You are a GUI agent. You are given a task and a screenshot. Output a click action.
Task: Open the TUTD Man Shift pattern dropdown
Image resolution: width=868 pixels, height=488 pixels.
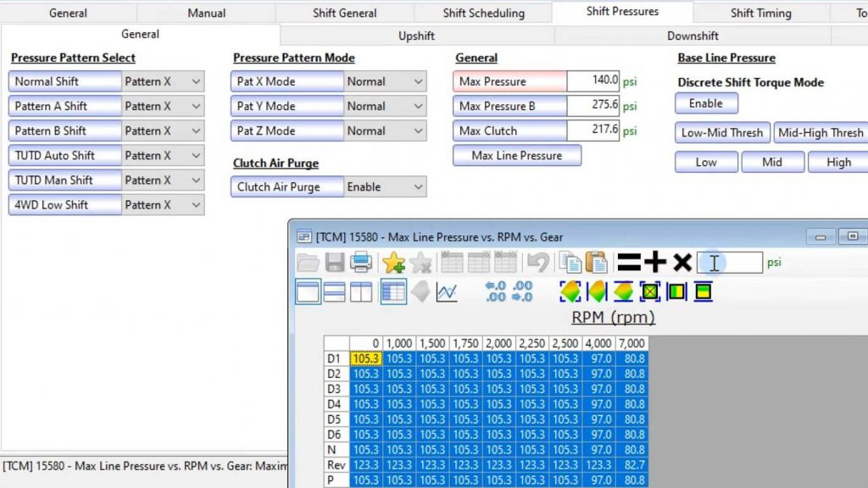[x=163, y=180]
